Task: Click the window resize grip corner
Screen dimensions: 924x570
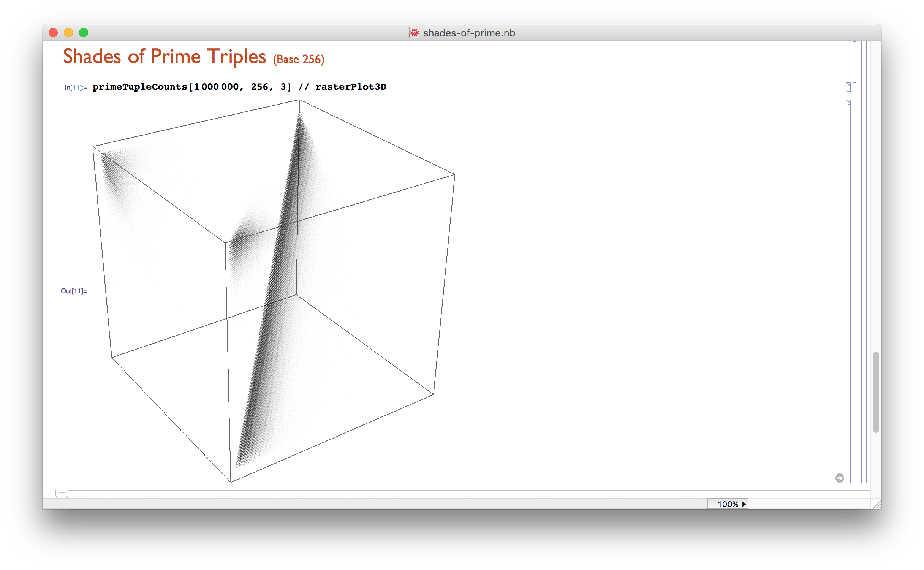Action: coord(877,505)
